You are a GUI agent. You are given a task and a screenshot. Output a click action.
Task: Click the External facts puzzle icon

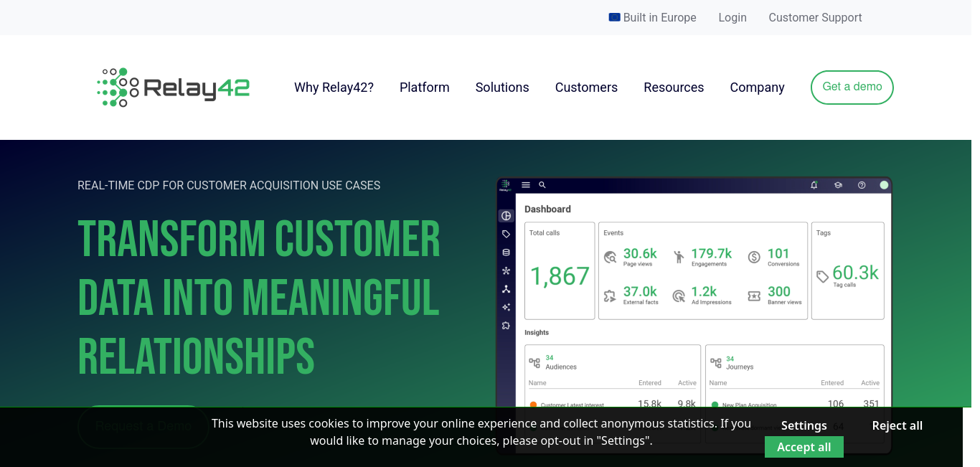[x=611, y=296]
